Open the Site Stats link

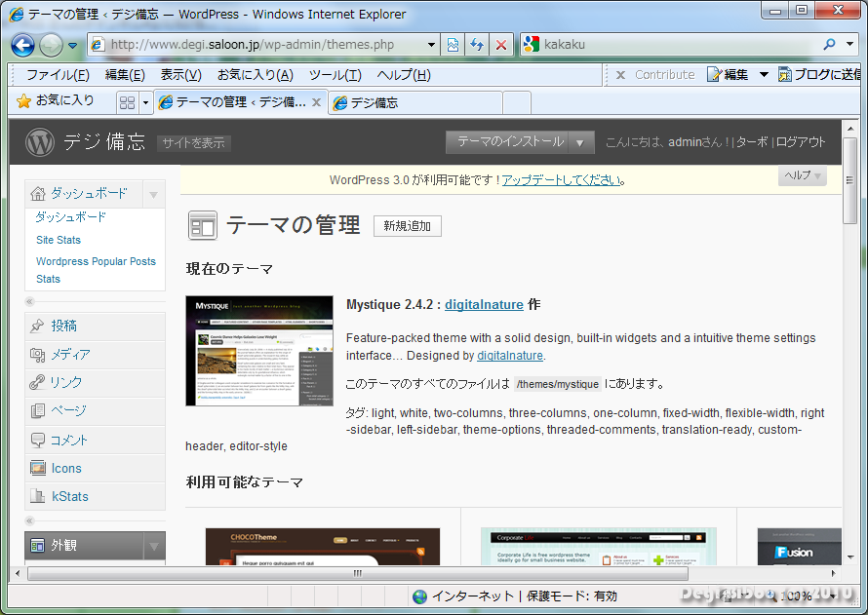(x=59, y=240)
